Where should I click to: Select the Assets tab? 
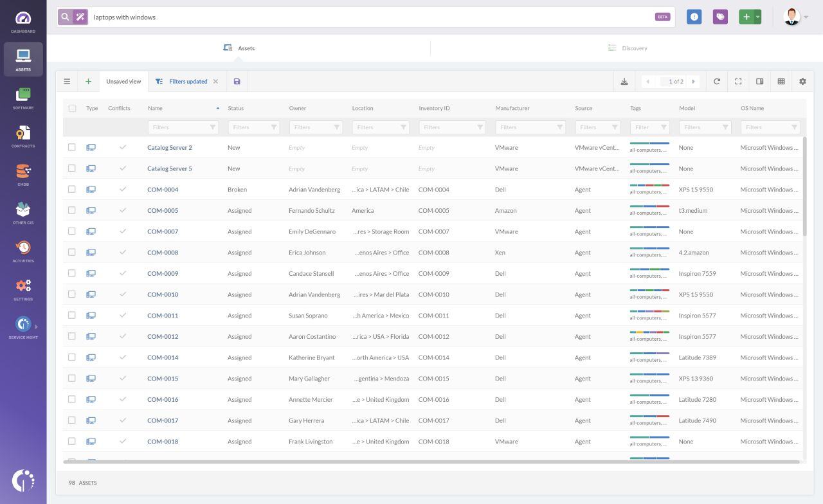239,48
